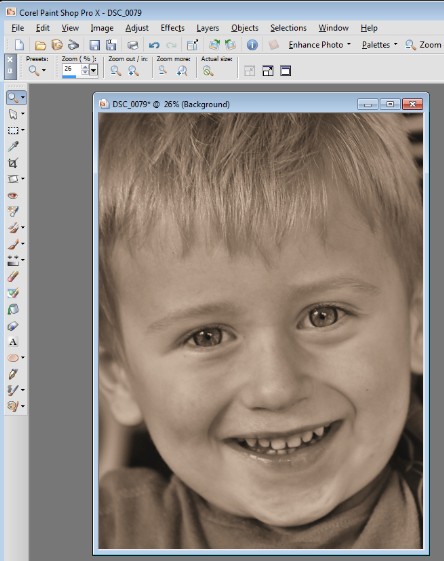Select the Pen tool
Image resolution: width=444 pixels, height=561 pixels.
click(13, 374)
